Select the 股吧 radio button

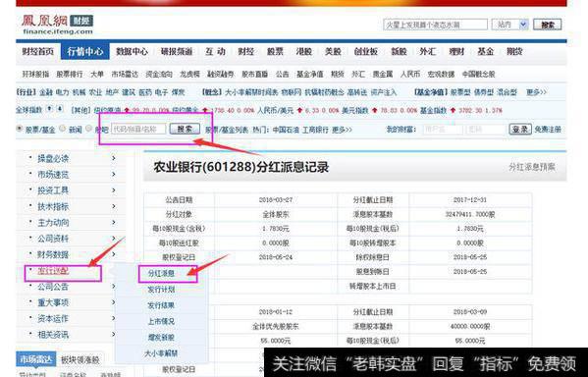point(89,129)
